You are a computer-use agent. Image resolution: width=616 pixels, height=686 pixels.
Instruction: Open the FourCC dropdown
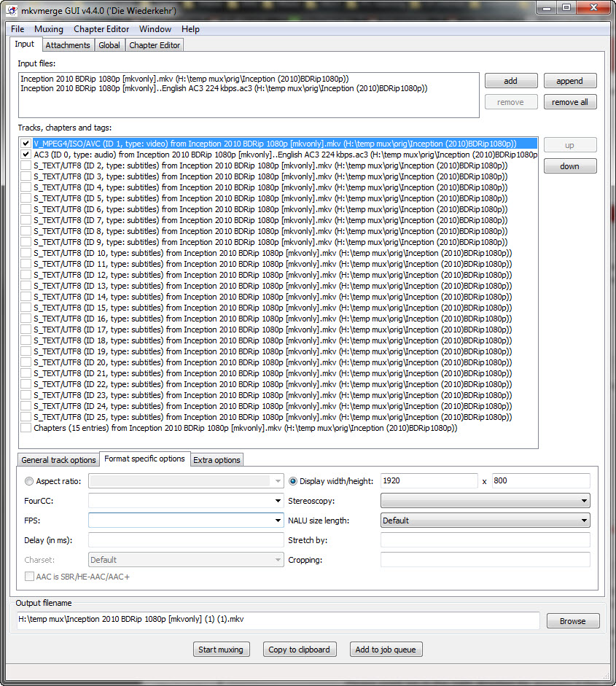tap(278, 501)
